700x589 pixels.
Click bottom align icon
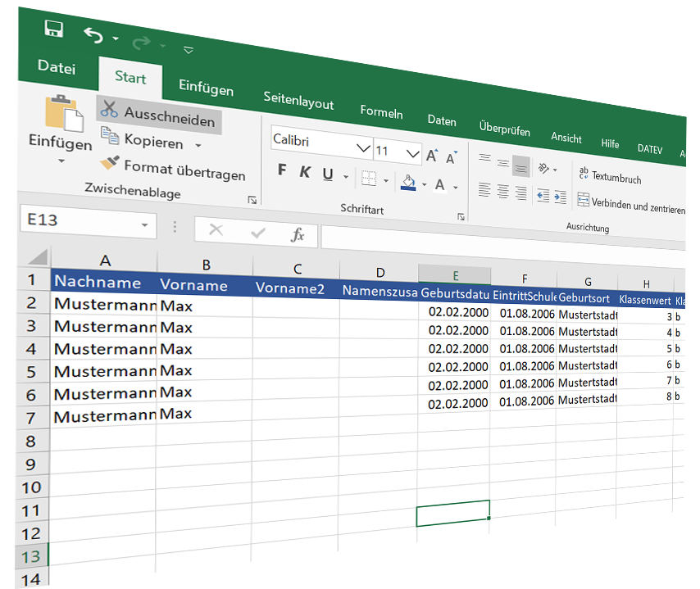521,167
